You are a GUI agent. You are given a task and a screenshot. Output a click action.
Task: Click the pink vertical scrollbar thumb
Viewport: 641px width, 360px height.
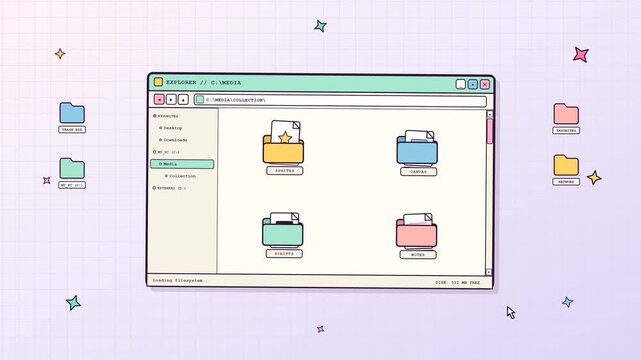(x=490, y=131)
